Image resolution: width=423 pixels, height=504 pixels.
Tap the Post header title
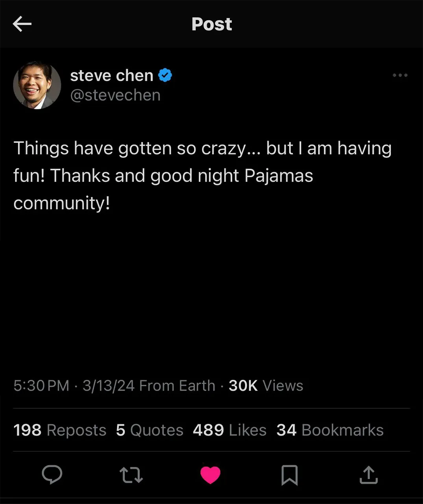(x=211, y=24)
